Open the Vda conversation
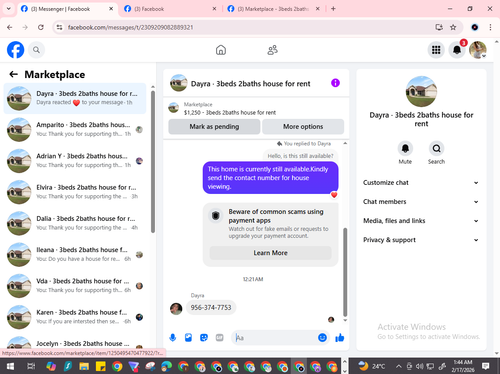Image resolution: width=500 pixels, height=374 pixels. pos(75,286)
